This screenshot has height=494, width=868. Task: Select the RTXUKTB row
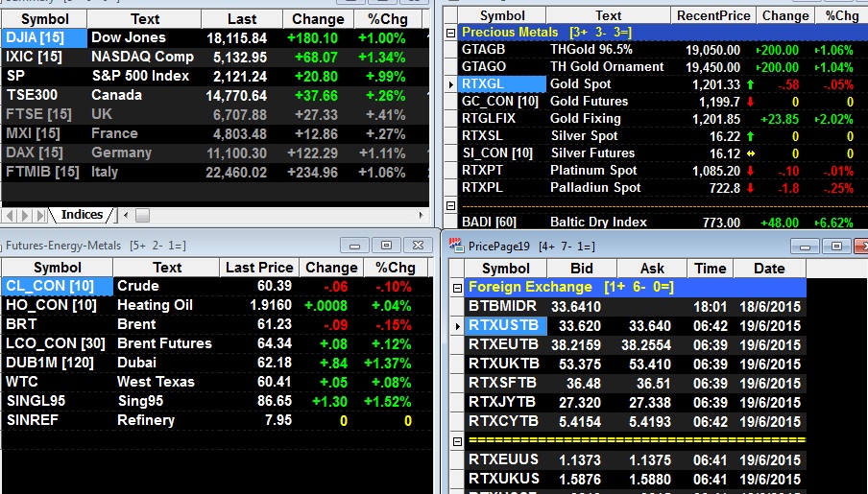coord(636,364)
